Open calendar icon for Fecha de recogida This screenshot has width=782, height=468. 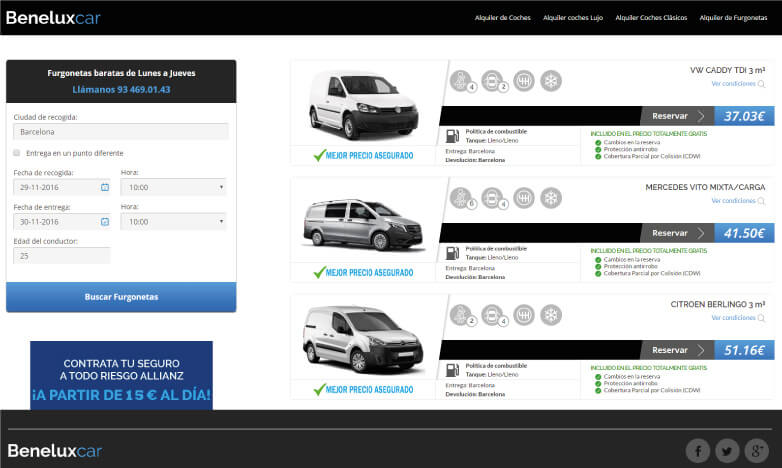tap(105, 187)
